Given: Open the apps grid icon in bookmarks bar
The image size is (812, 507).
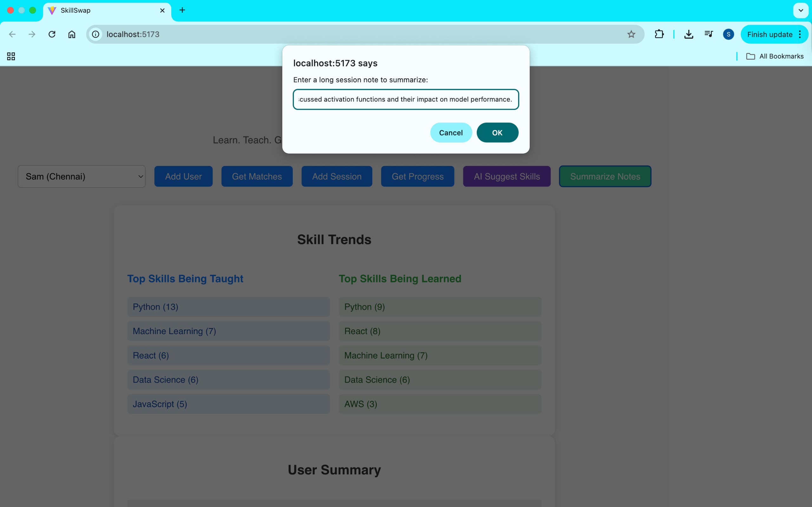Looking at the screenshot, I should 11,56.
